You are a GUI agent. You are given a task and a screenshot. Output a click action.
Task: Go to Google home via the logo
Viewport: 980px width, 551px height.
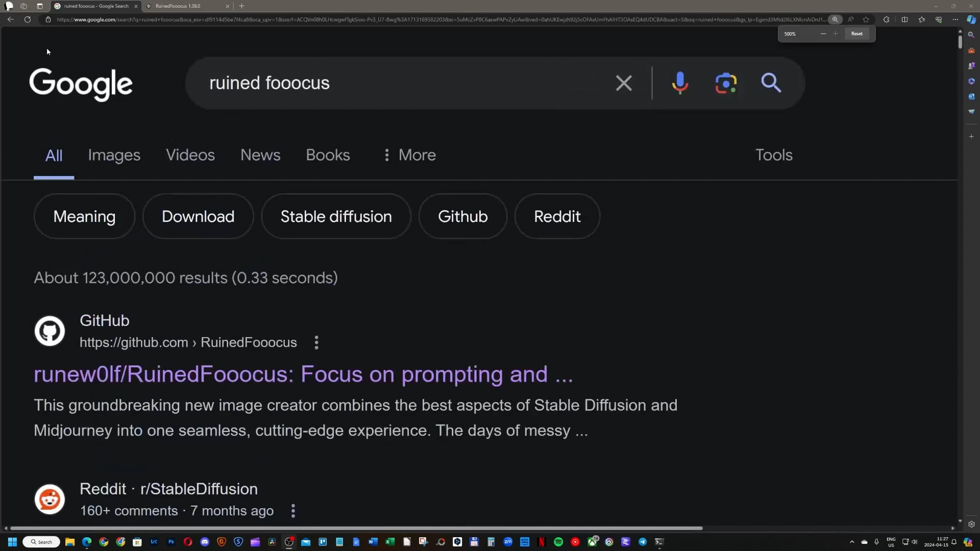(x=81, y=84)
